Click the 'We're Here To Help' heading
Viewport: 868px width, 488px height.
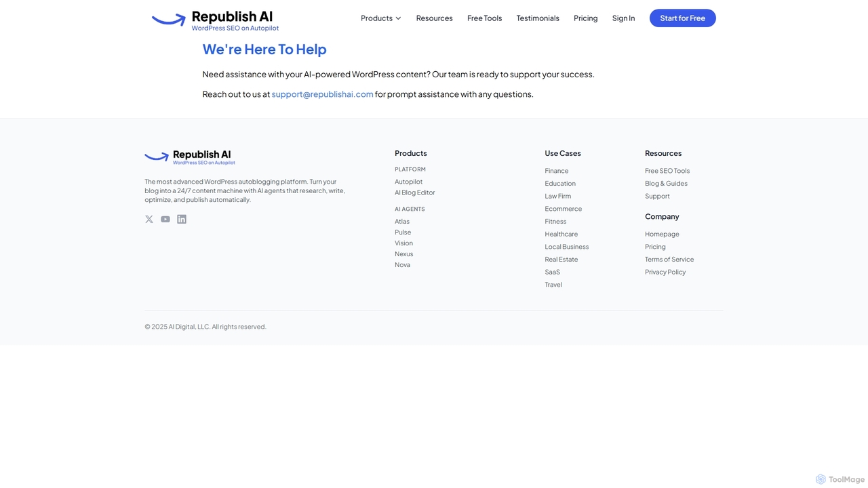(264, 49)
